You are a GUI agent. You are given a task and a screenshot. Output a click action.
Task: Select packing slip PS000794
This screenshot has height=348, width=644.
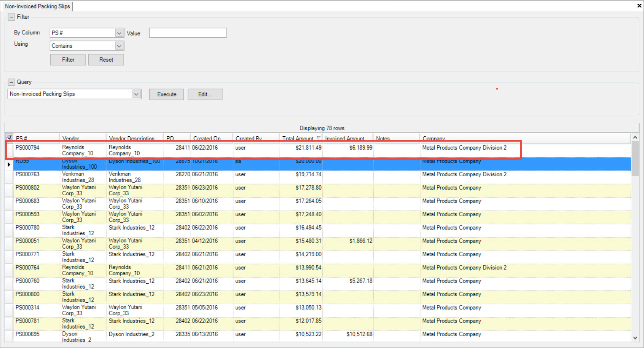27,148
